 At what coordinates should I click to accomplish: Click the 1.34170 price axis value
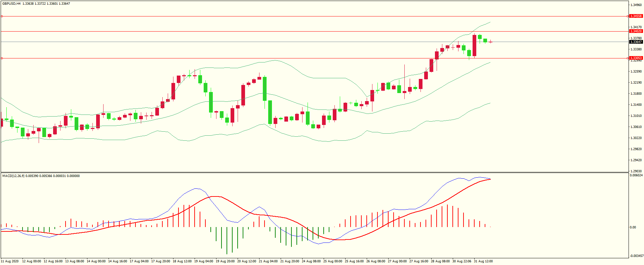[636, 27]
